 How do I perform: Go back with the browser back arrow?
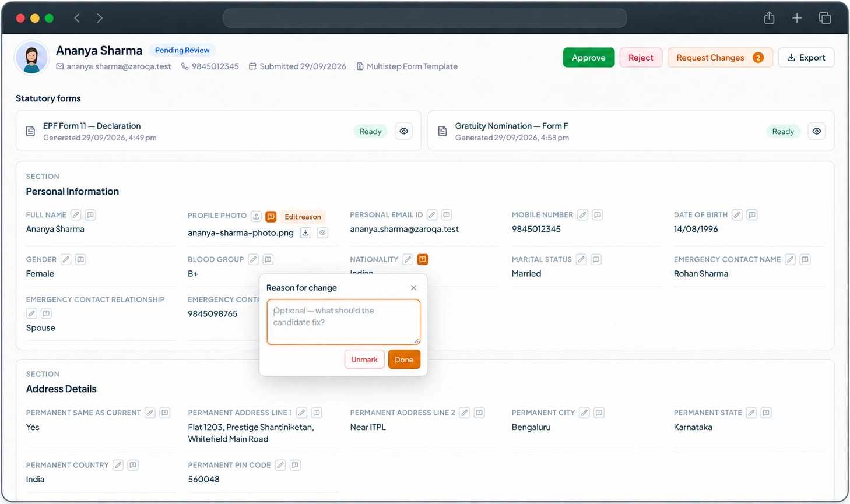(77, 18)
